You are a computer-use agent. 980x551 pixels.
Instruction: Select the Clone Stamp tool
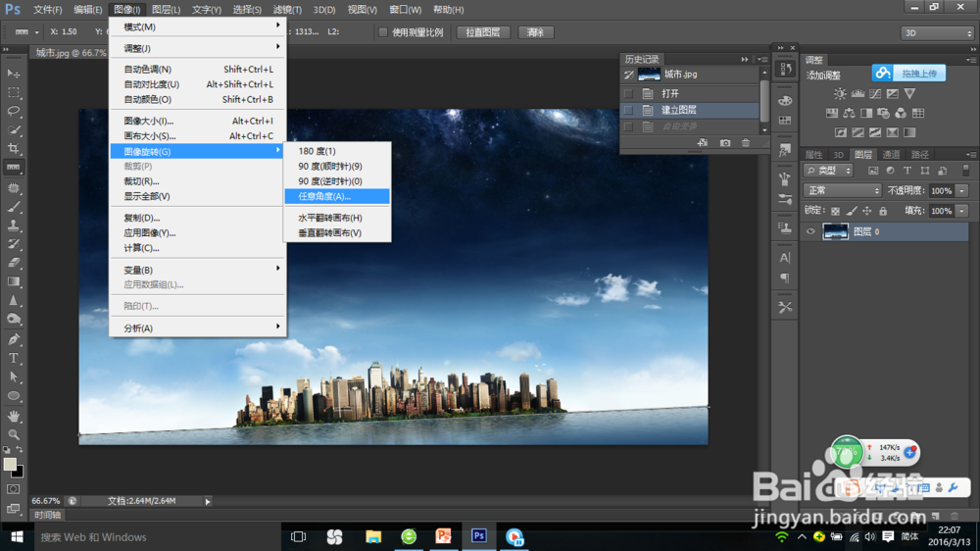pos(13,225)
